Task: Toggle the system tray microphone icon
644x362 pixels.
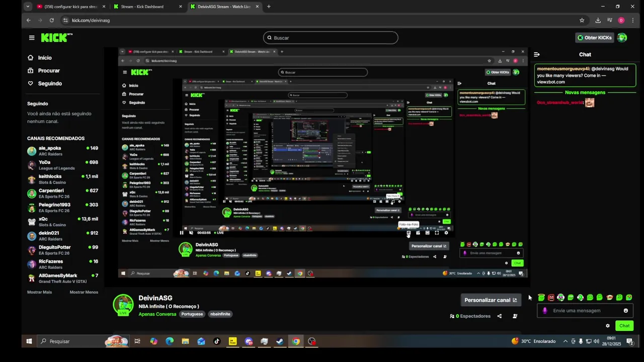Action: click(581, 341)
